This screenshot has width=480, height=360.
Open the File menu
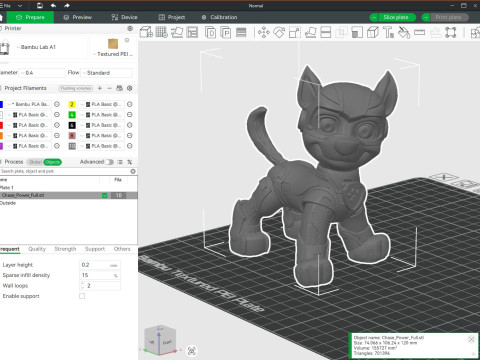coord(6,6)
